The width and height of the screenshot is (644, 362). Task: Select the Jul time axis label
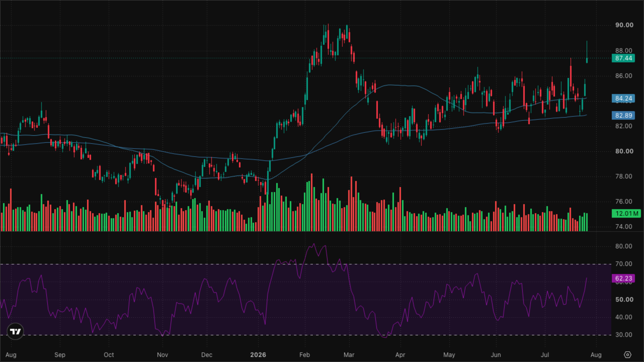545,355
